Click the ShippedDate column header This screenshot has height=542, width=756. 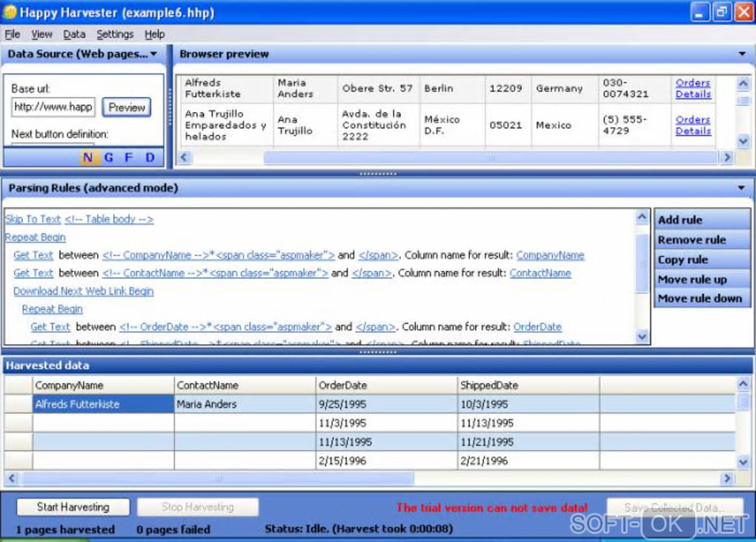click(x=528, y=386)
